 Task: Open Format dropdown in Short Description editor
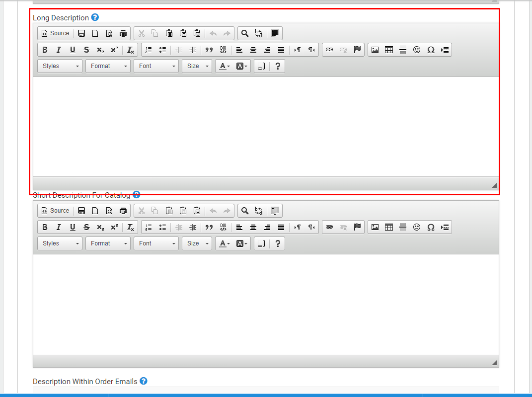(108, 243)
